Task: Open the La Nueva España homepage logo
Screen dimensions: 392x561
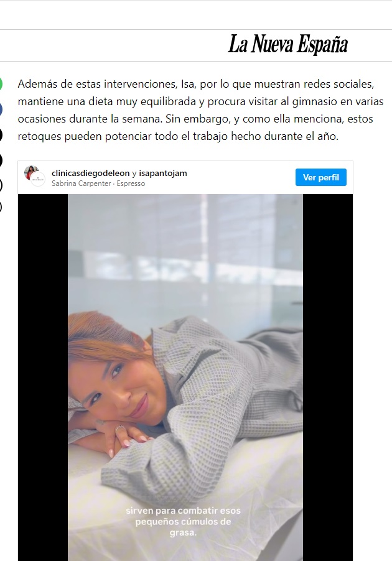Action: (x=288, y=45)
